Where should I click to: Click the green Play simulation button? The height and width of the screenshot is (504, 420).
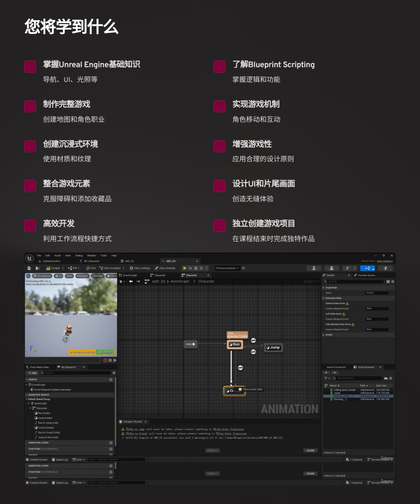185,268
